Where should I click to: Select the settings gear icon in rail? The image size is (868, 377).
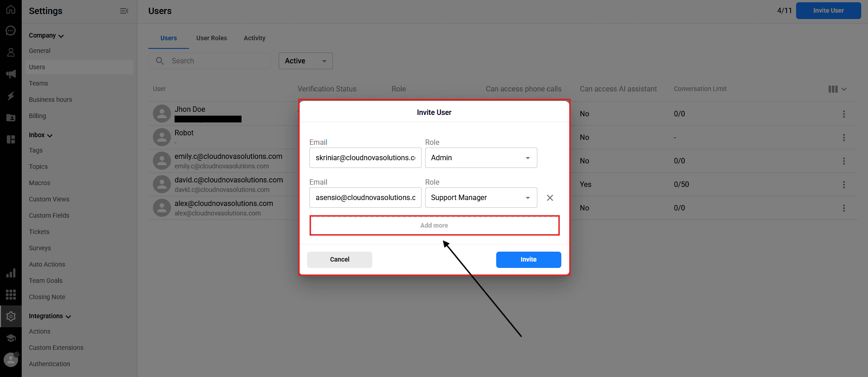(11, 316)
